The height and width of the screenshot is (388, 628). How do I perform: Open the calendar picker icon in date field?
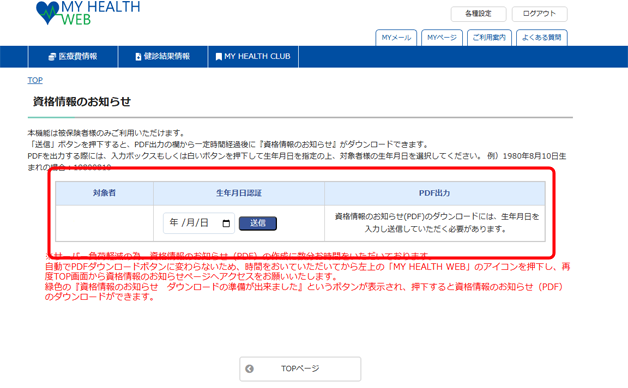226,223
